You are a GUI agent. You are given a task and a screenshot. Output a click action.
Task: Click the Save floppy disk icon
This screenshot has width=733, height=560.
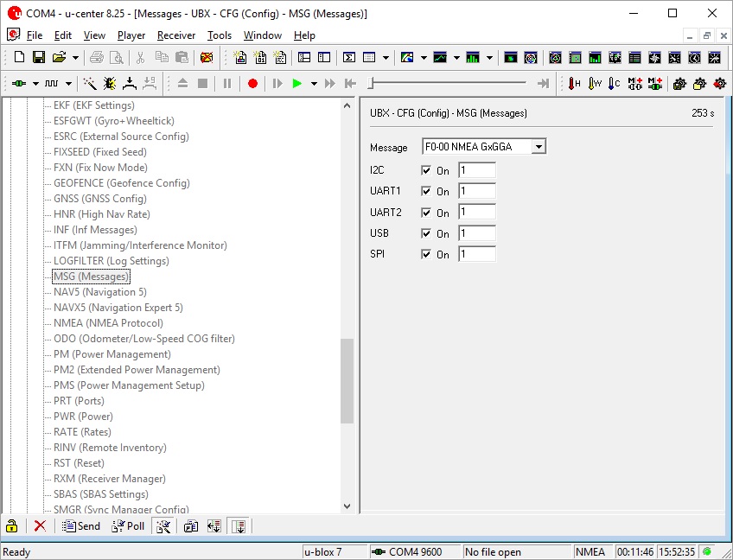39,58
